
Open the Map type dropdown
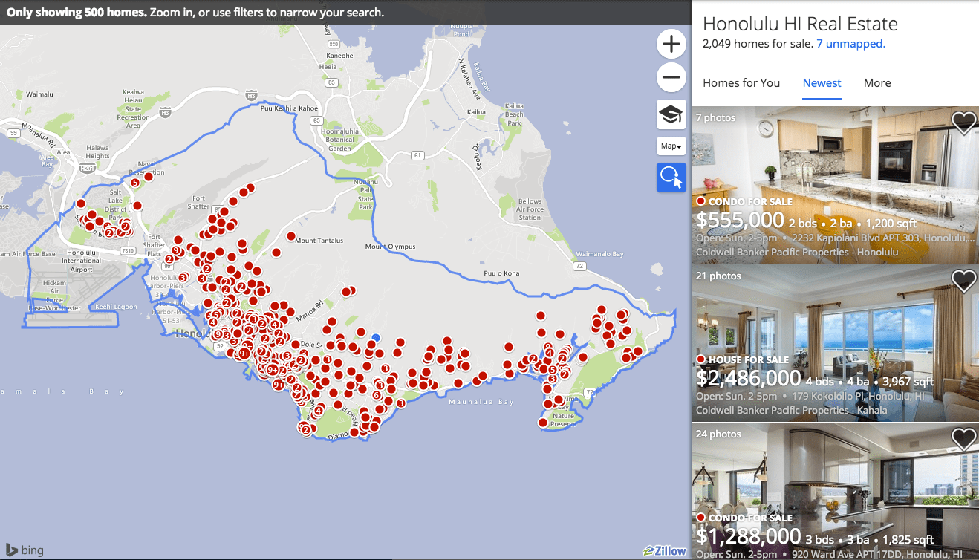671,146
